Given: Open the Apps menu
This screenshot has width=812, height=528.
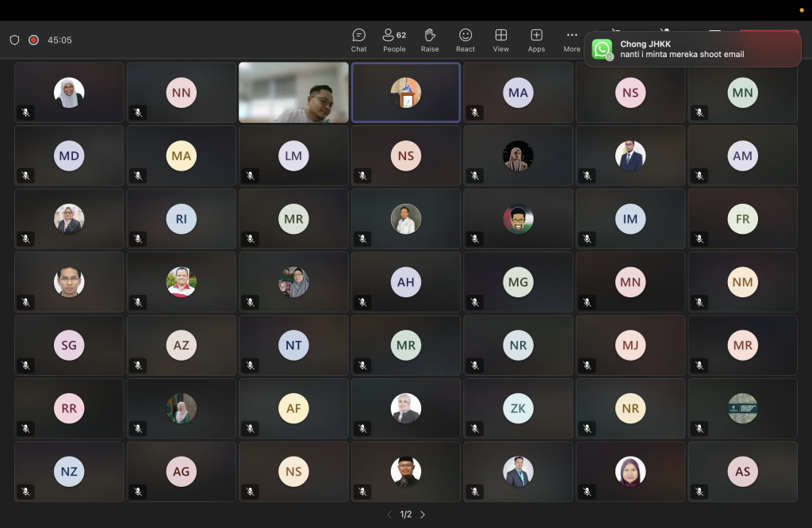Looking at the screenshot, I should [537, 40].
